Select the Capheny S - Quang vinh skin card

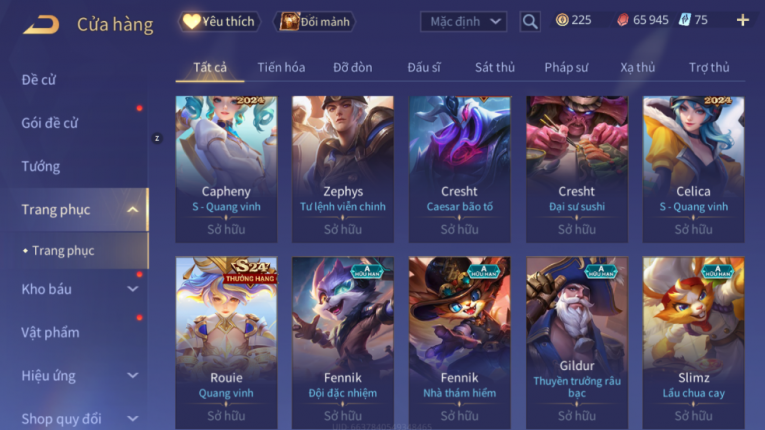tap(226, 169)
